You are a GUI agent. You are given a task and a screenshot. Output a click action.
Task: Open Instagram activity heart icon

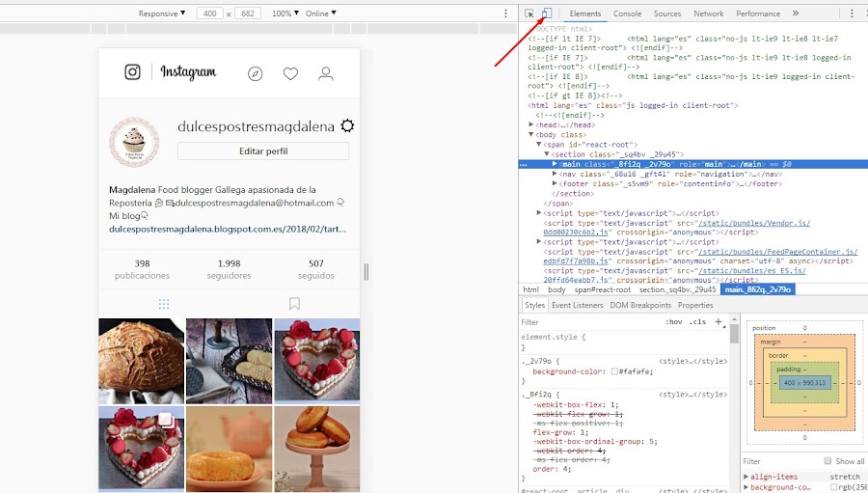(290, 73)
